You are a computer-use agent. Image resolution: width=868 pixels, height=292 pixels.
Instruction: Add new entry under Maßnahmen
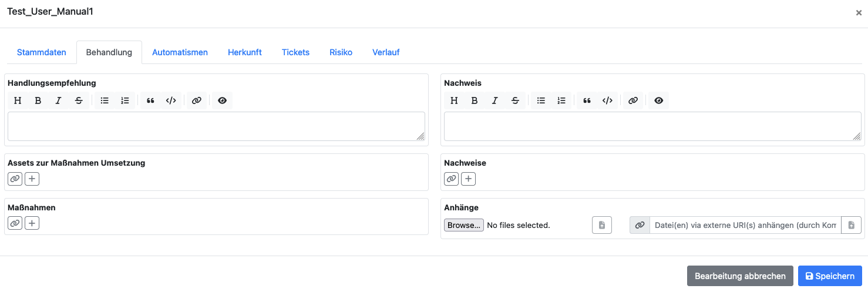[x=32, y=223]
